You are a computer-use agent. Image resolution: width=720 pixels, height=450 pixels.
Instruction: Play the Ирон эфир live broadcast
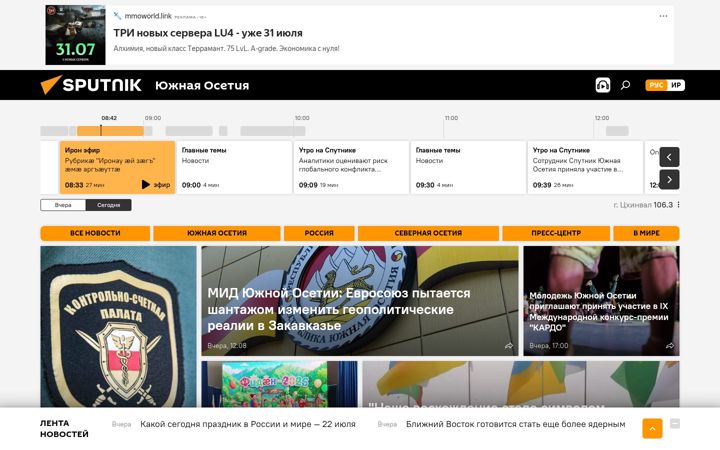click(156, 185)
